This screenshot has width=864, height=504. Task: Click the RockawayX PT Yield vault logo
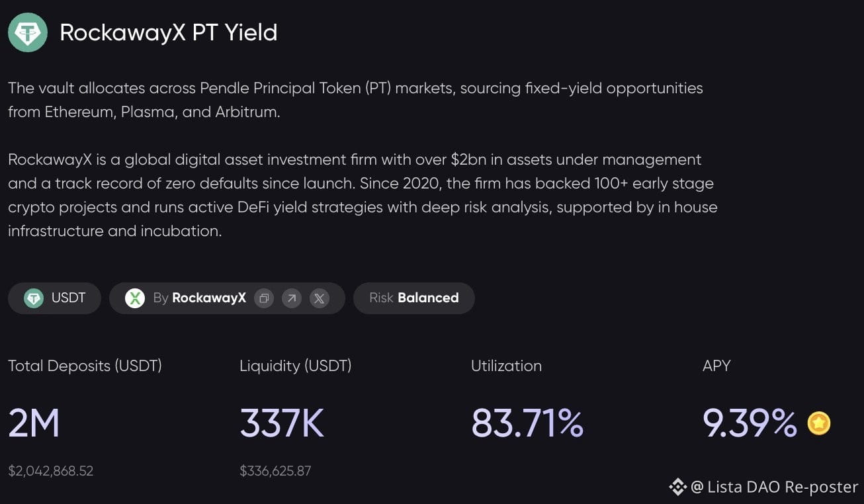[x=28, y=32]
